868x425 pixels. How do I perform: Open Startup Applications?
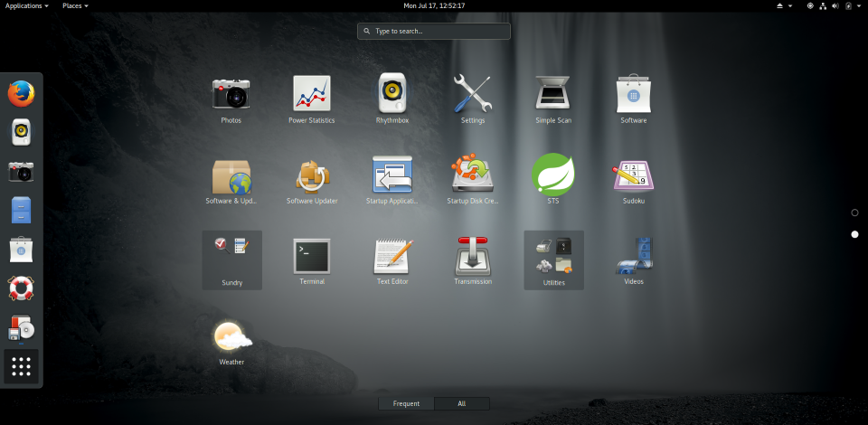point(392,181)
